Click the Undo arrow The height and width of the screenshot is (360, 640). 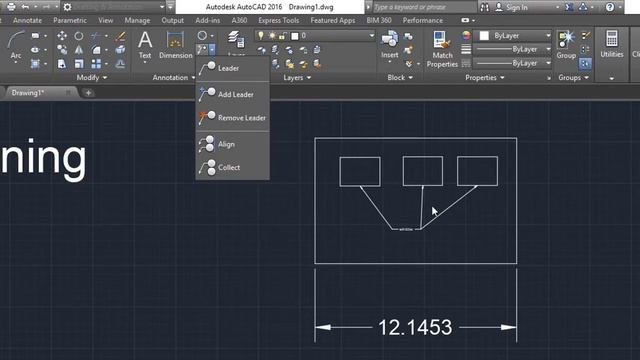pyautogui.click(x=25, y=7)
